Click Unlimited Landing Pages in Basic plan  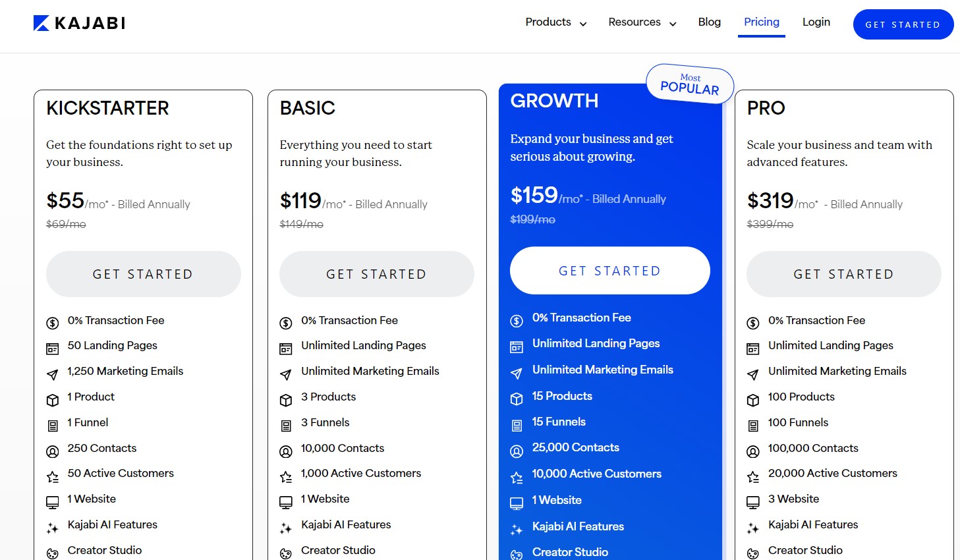pyautogui.click(x=364, y=345)
